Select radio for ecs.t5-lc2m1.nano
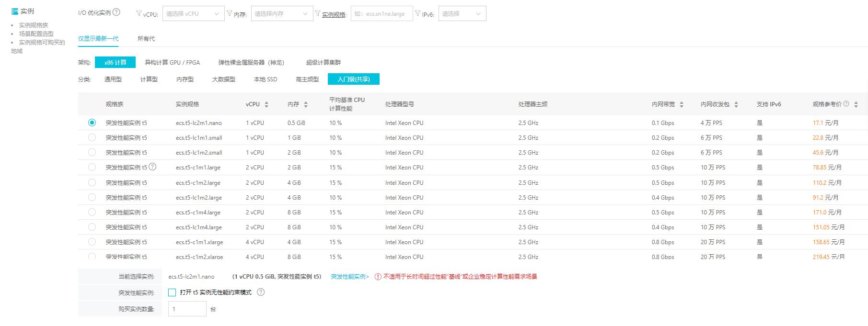 click(x=92, y=123)
